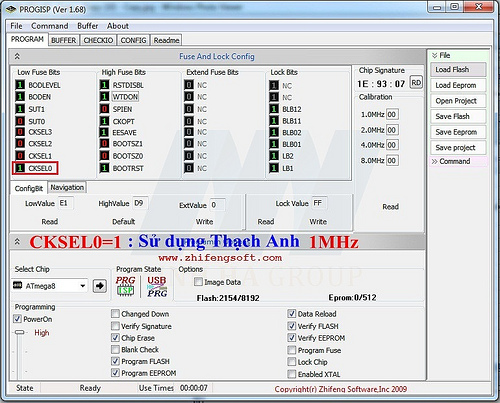The height and width of the screenshot is (403, 500).
Task: Toggle the BOOTRST fuse bit indicator
Action: pos(104,168)
